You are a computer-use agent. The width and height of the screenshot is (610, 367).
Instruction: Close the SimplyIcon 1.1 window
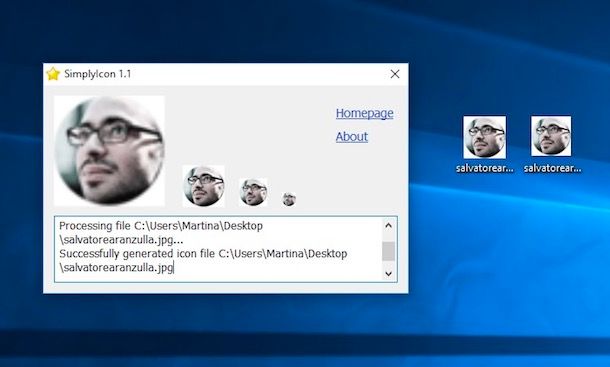394,74
